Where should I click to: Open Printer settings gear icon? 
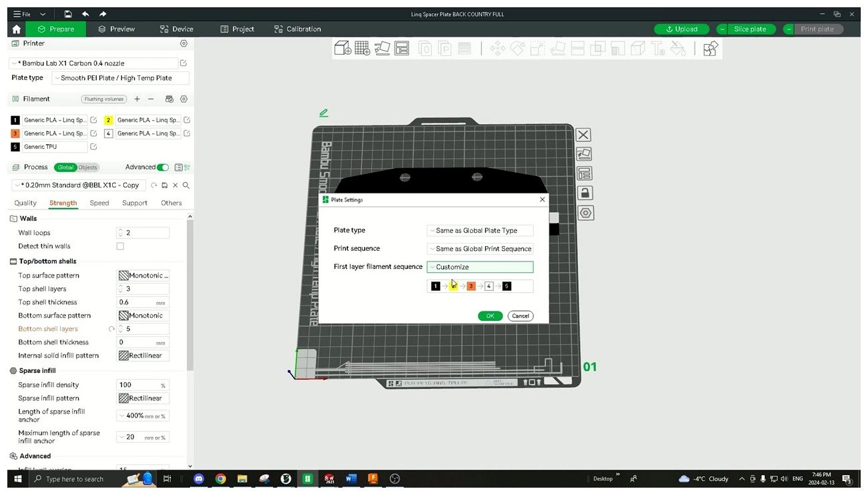click(x=183, y=43)
